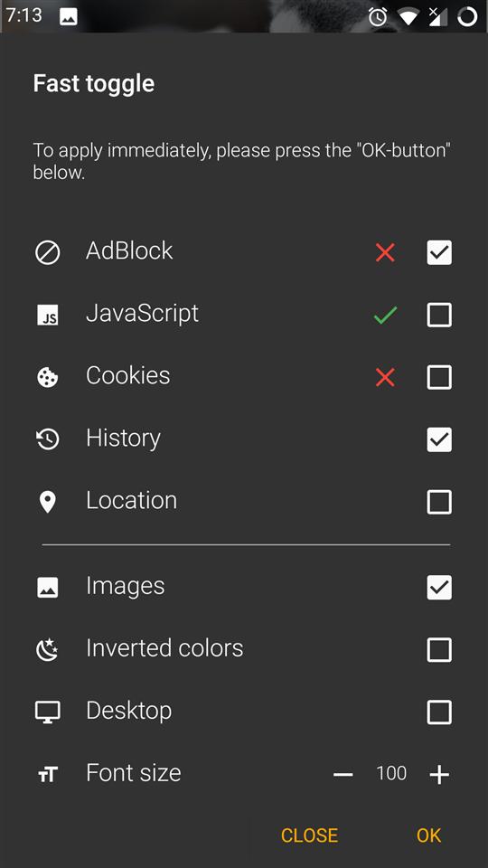
Task: Tap the JavaScript JS icon
Action: click(x=48, y=316)
